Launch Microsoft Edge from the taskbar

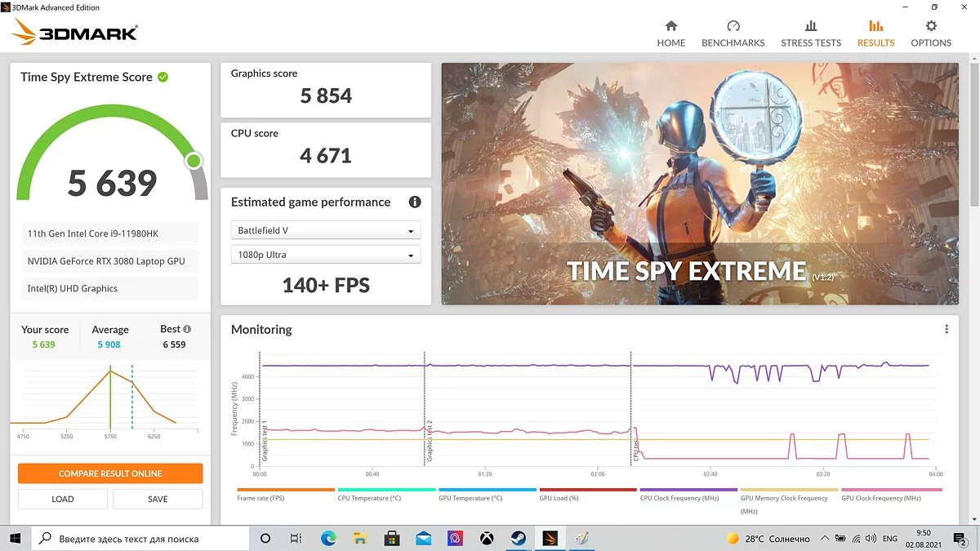(x=328, y=539)
